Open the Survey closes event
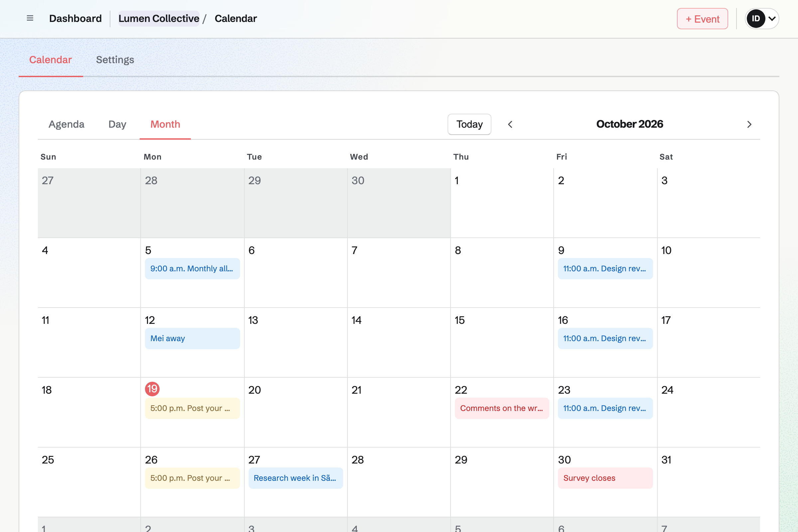 [x=605, y=478]
